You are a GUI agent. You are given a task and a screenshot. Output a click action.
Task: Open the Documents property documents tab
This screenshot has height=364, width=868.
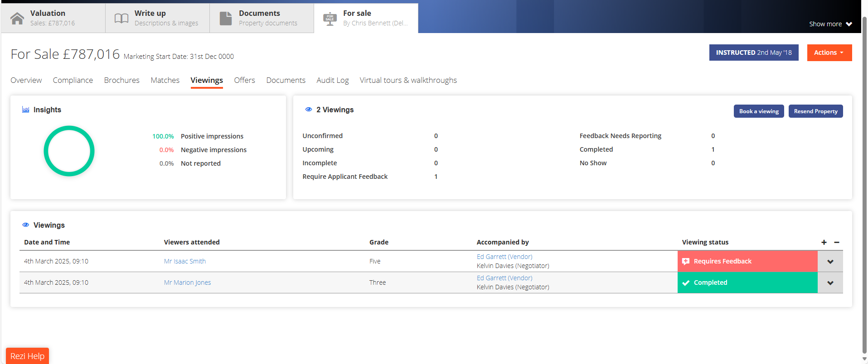coord(262,18)
